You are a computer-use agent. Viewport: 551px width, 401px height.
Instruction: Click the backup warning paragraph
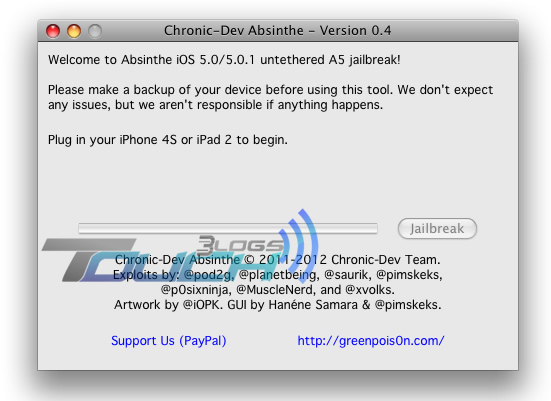click(271, 97)
